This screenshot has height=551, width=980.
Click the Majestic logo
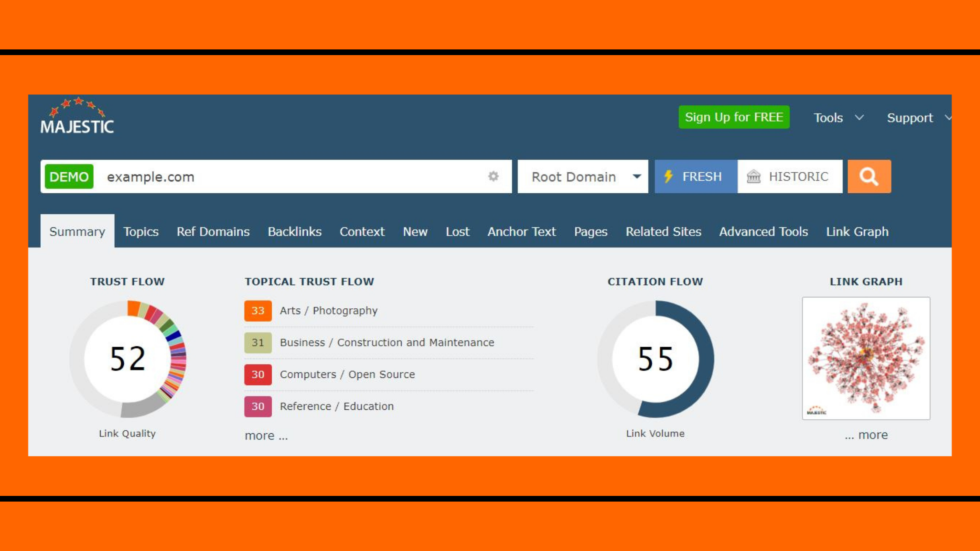[77, 115]
